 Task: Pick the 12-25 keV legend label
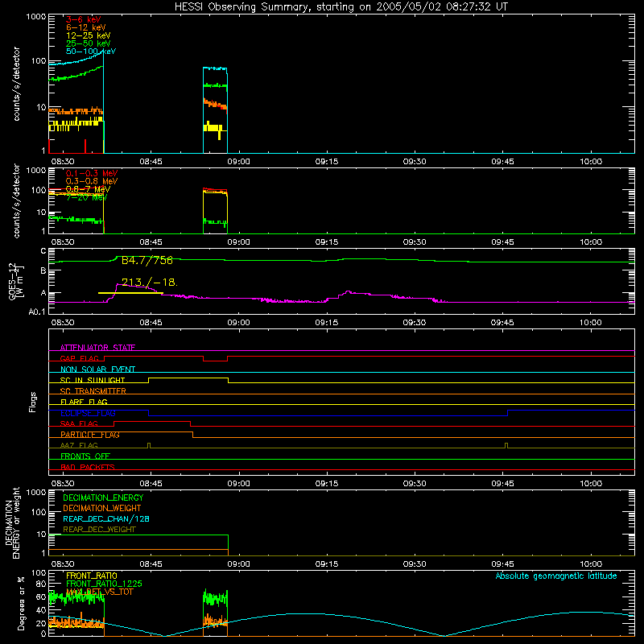89,35
